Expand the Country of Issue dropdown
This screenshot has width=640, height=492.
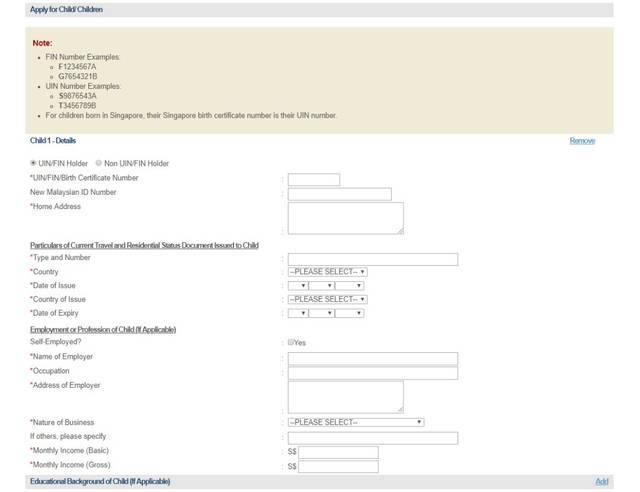pos(327,299)
